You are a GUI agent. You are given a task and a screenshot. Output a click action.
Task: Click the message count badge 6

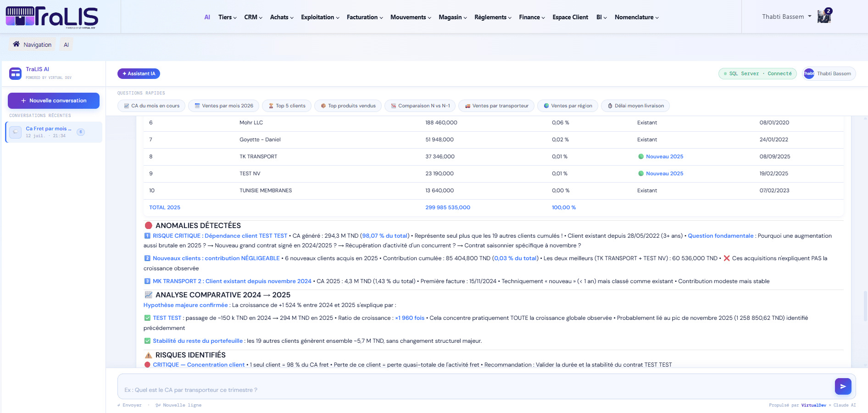[x=81, y=132]
